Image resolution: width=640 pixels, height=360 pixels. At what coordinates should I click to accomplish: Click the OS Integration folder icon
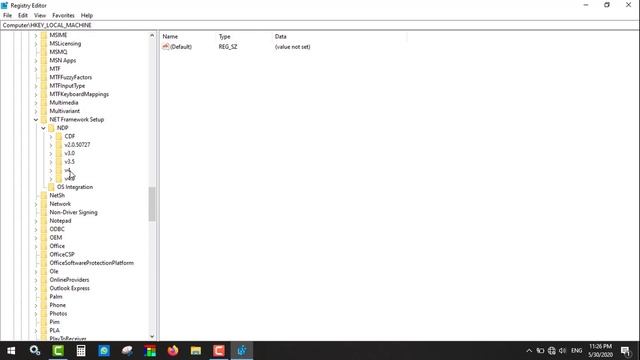tap(51, 187)
